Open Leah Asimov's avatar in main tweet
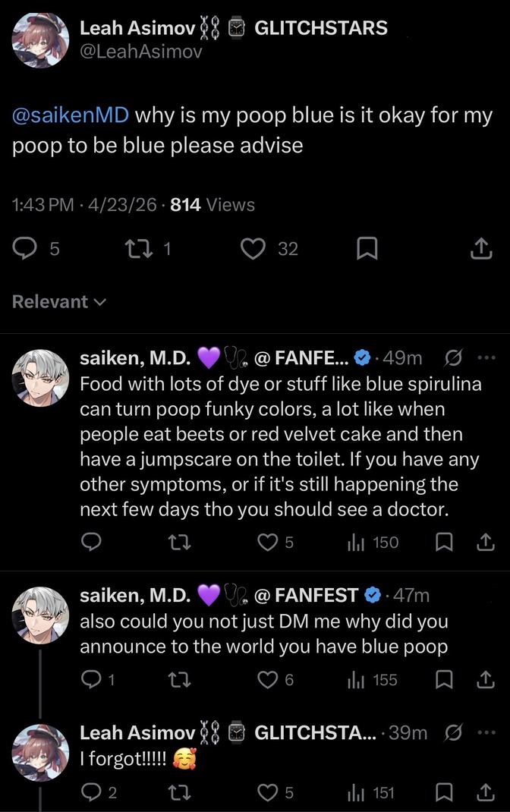510x812 pixels. pos(40,41)
